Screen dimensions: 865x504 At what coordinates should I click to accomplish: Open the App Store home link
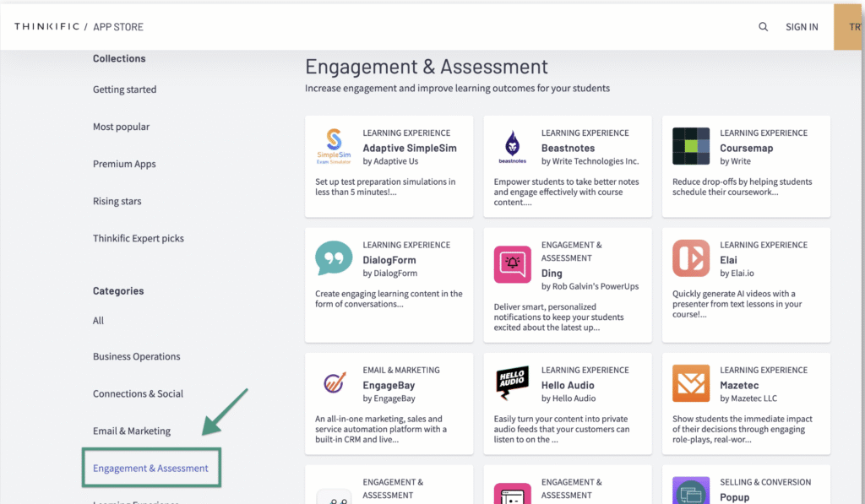tap(118, 26)
